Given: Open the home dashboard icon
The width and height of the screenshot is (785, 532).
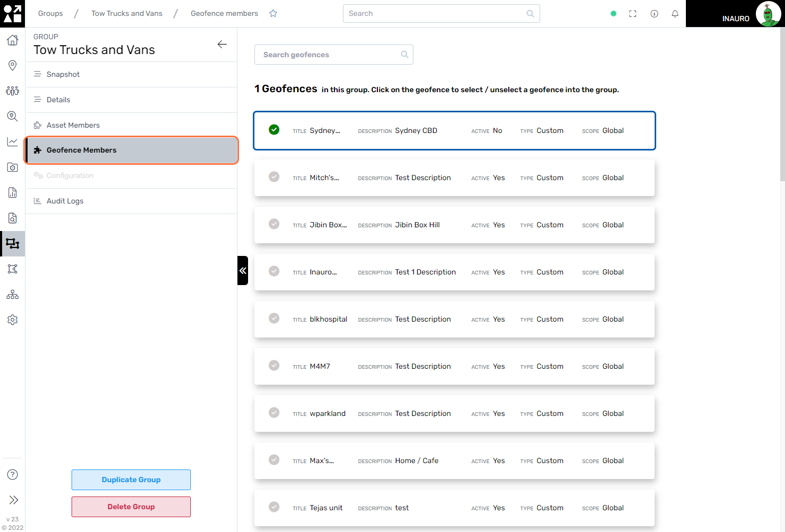Looking at the screenshot, I should pyautogui.click(x=12, y=40).
